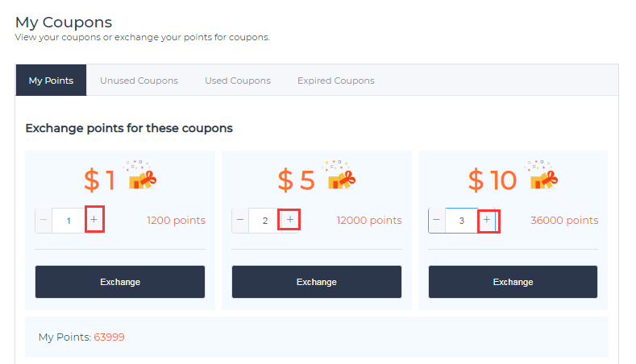The image size is (636, 364).
Task: Focus the $5 coupon quantity field
Action: [x=265, y=221]
